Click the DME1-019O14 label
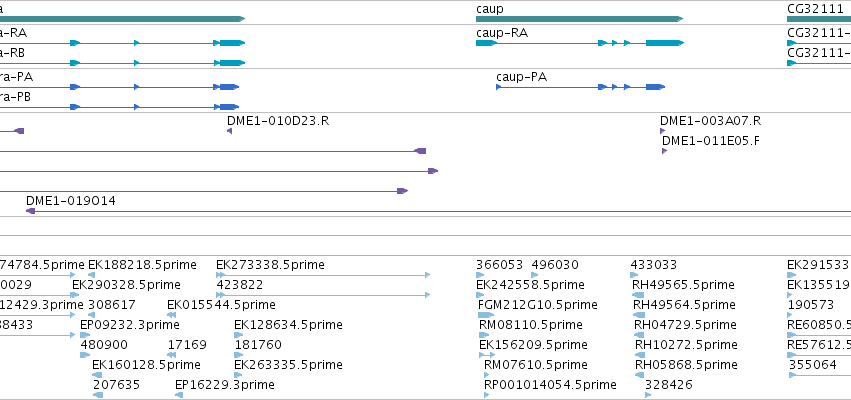The height and width of the screenshot is (400, 851). [x=71, y=201]
